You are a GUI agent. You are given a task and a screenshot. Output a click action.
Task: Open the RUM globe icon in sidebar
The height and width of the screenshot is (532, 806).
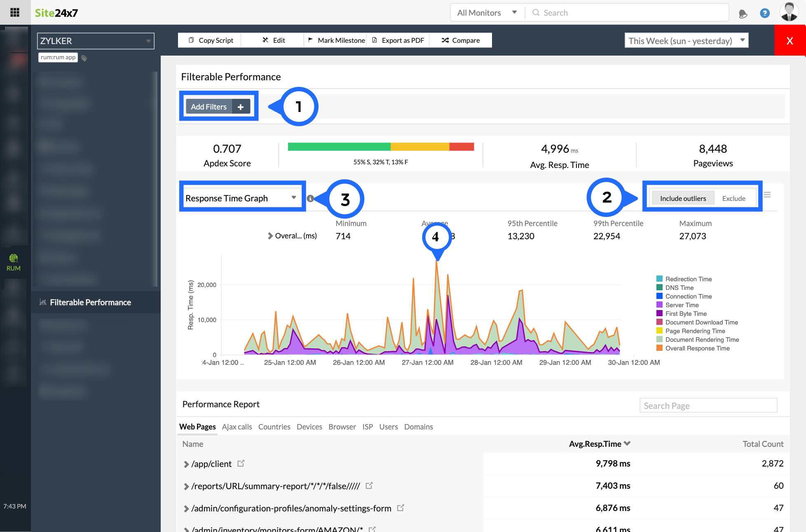point(14,259)
